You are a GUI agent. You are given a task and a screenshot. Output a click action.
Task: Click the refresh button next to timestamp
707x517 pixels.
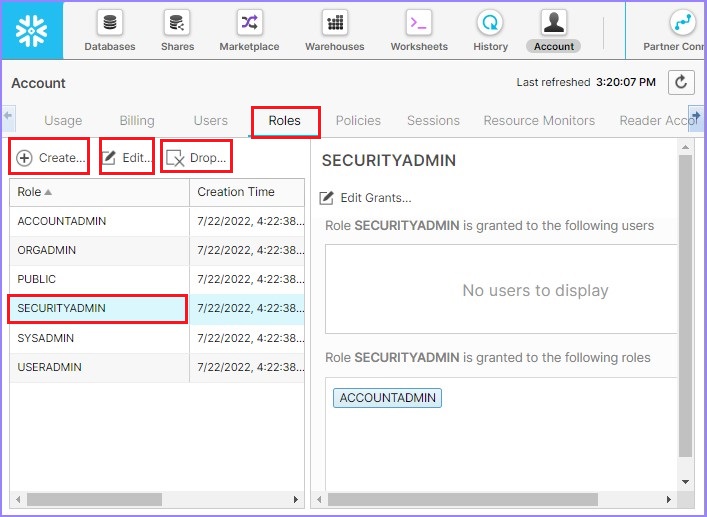(x=681, y=83)
